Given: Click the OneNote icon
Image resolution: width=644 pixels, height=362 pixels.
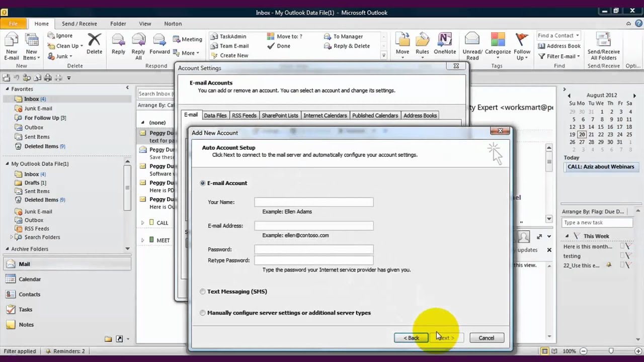Looking at the screenshot, I should click(445, 40).
